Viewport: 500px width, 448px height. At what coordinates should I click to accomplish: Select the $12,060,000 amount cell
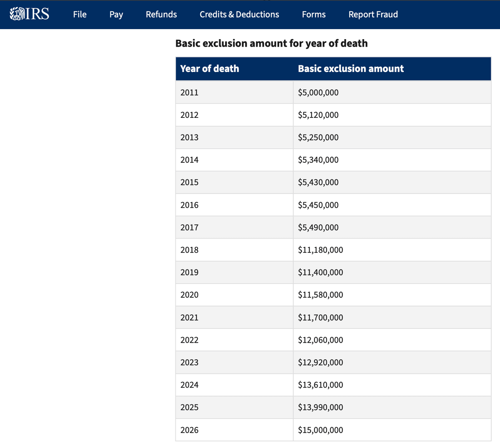pos(392,340)
